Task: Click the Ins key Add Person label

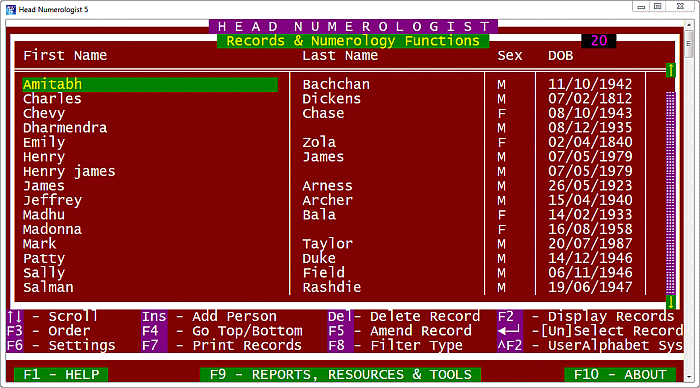Action: pyautogui.click(x=154, y=317)
